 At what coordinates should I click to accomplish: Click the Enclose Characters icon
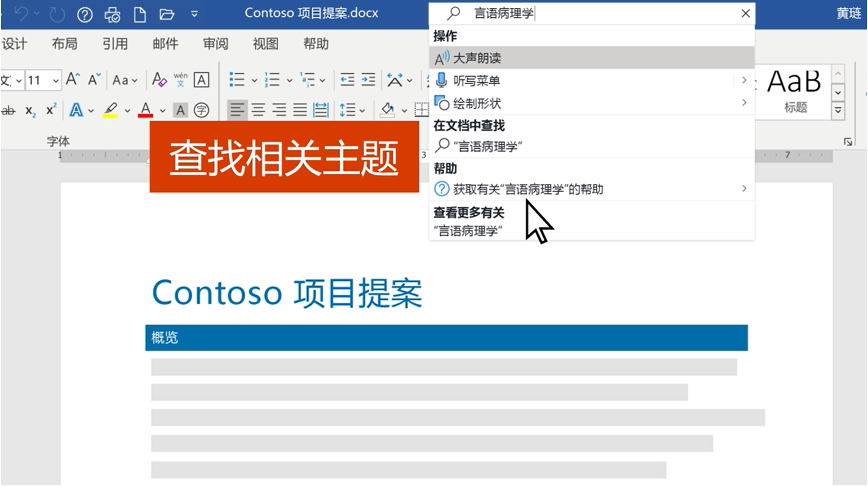(x=201, y=110)
